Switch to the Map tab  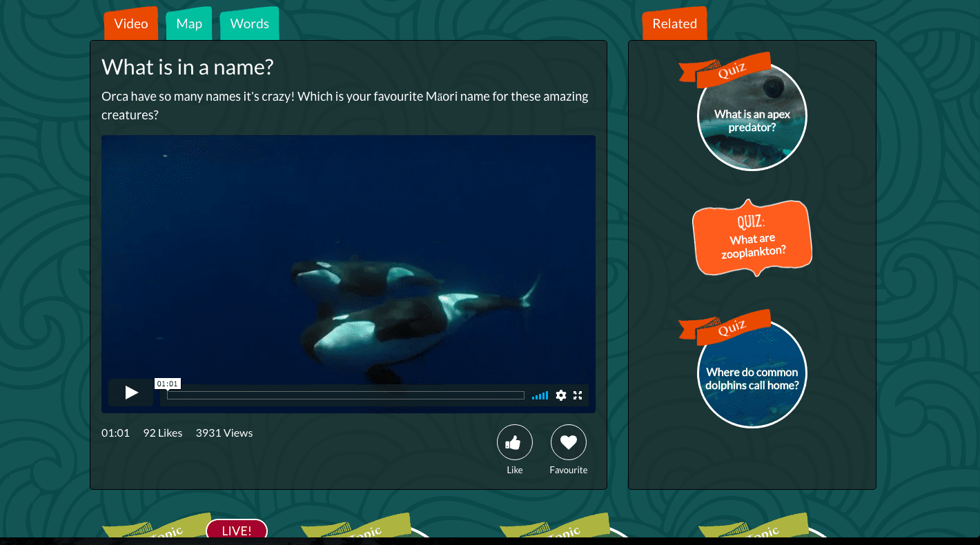[x=189, y=23]
